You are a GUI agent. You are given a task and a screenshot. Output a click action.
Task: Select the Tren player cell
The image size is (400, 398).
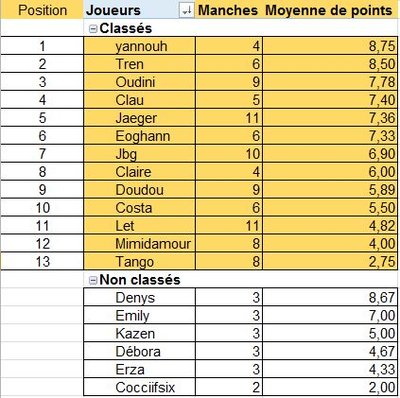point(139,64)
